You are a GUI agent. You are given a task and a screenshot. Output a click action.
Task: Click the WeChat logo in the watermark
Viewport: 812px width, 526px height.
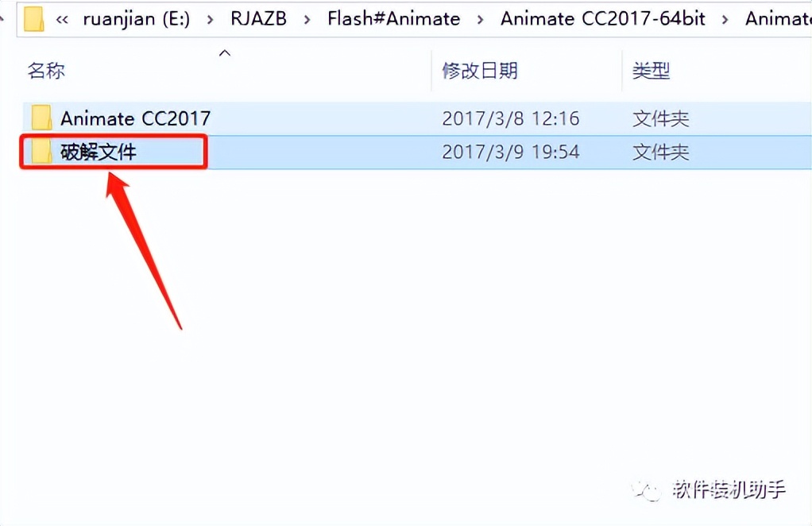(x=646, y=489)
